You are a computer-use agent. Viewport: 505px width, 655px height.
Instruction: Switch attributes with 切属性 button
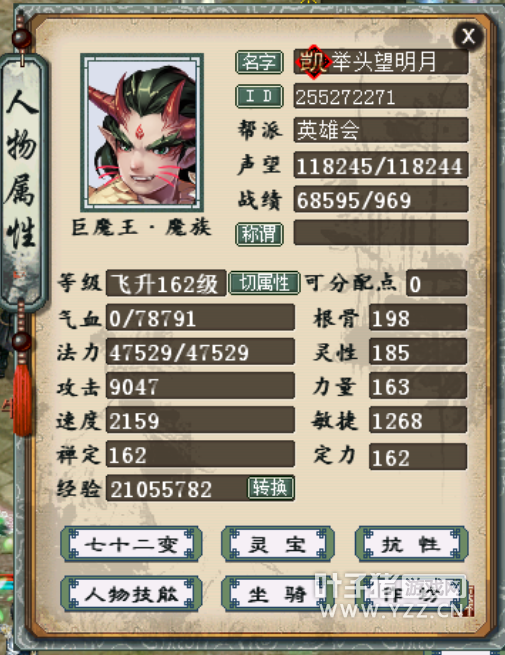point(264,283)
